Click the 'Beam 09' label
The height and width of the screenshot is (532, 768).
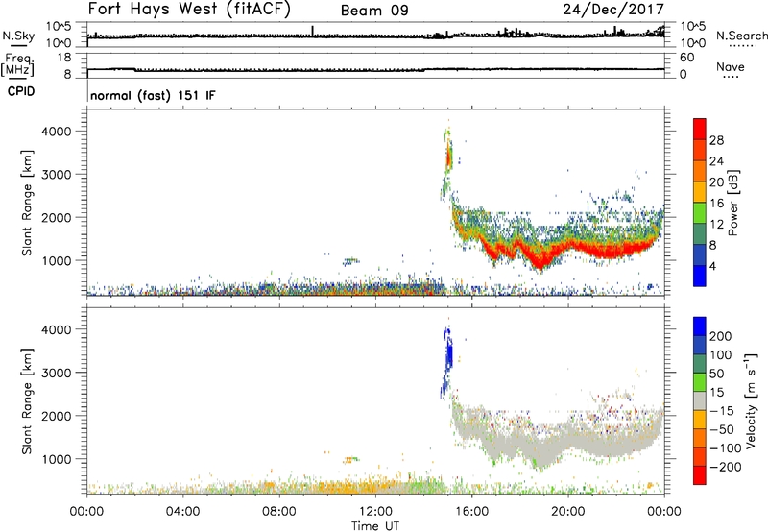click(374, 11)
